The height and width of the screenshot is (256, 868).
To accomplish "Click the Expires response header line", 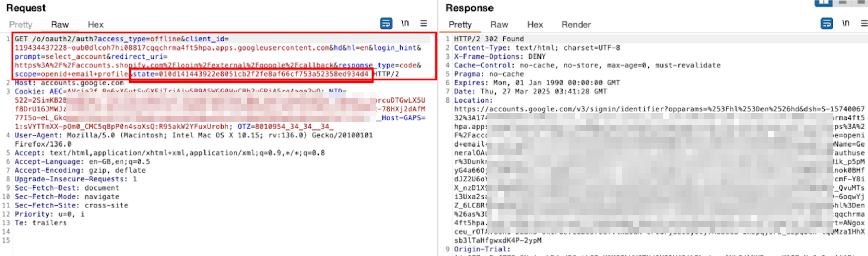I will 537,83.
